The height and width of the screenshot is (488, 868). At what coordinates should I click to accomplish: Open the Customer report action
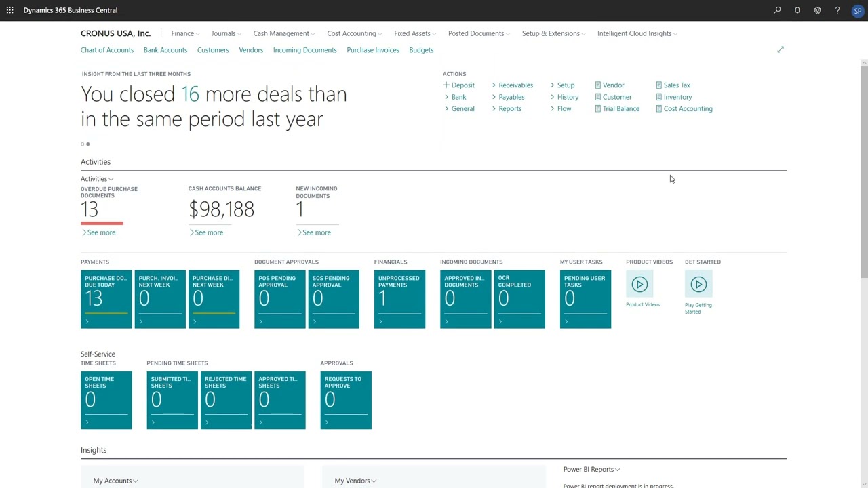[x=613, y=97]
